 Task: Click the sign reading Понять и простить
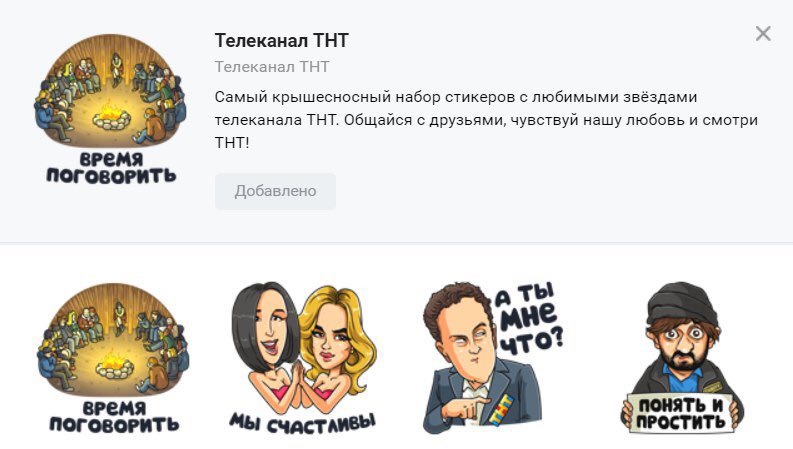click(681, 413)
